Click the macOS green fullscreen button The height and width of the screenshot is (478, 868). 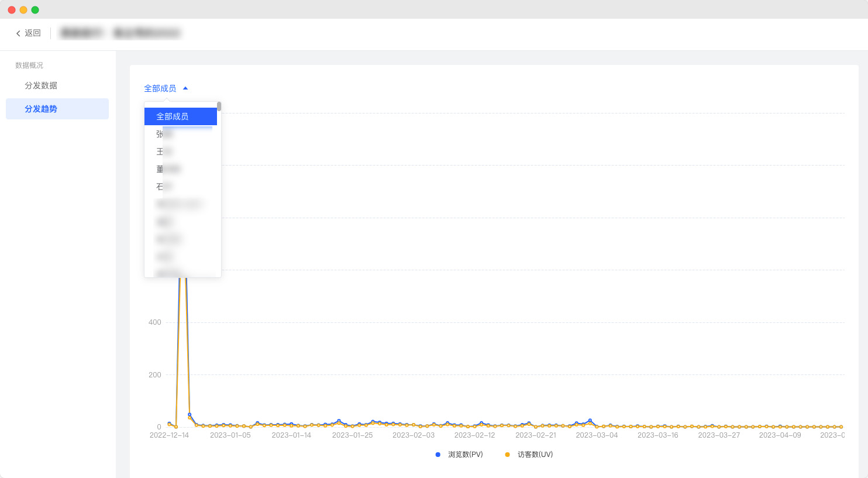35,10
